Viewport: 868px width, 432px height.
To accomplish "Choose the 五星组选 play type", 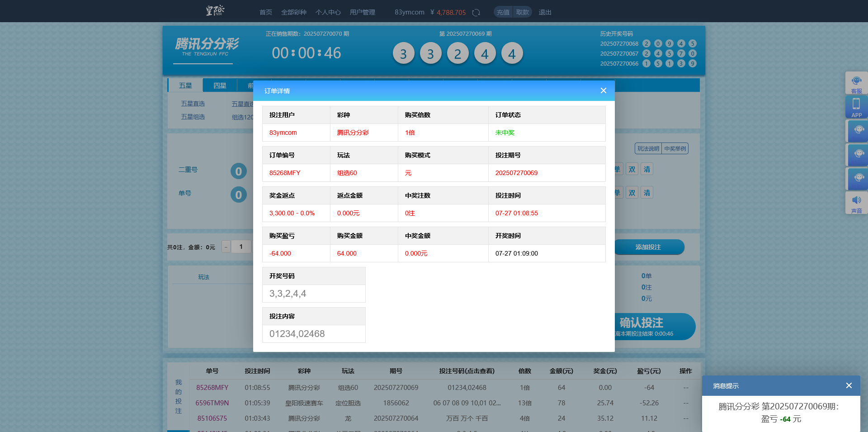I will click(193, 117).
